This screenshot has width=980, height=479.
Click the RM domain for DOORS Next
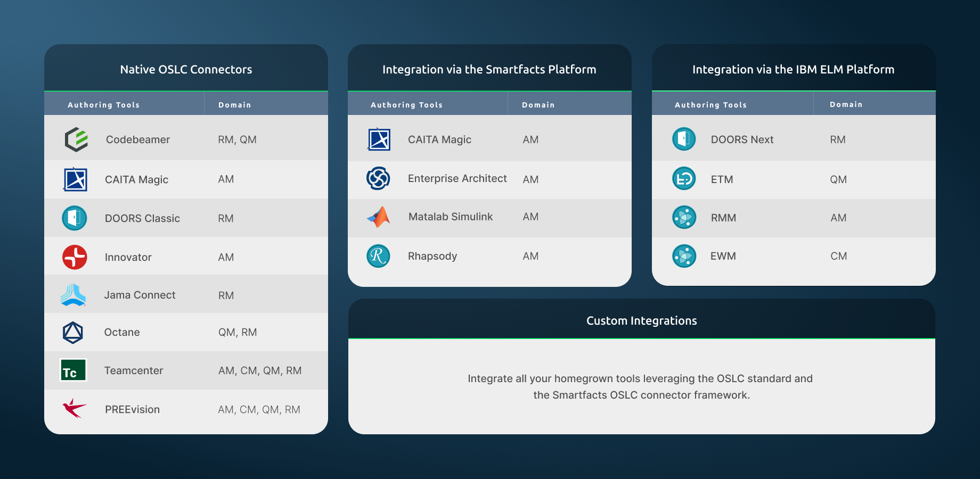pos(837,139)
